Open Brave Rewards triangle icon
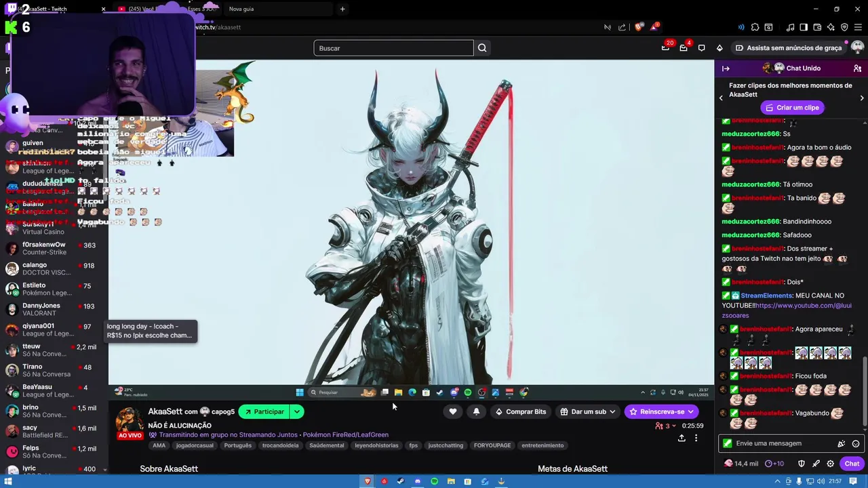Image resolution: width=868 pixels, height=488 pixels. pyautogui.click(x=654, y=27)
